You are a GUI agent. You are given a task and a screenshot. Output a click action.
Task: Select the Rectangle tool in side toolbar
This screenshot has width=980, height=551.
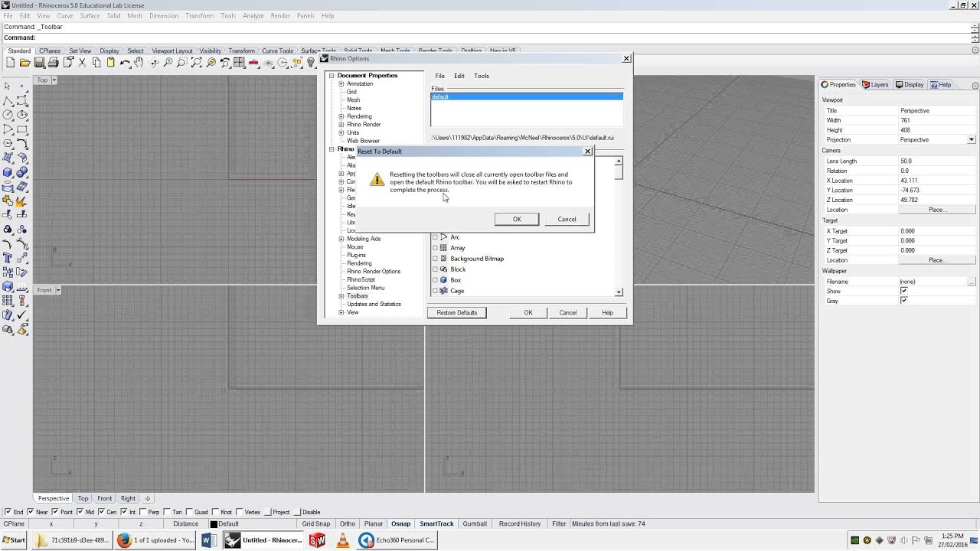pos(22,129)
